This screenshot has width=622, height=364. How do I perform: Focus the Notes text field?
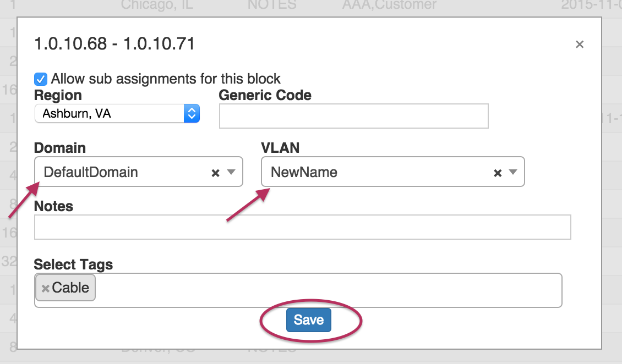tap(302, 227)
